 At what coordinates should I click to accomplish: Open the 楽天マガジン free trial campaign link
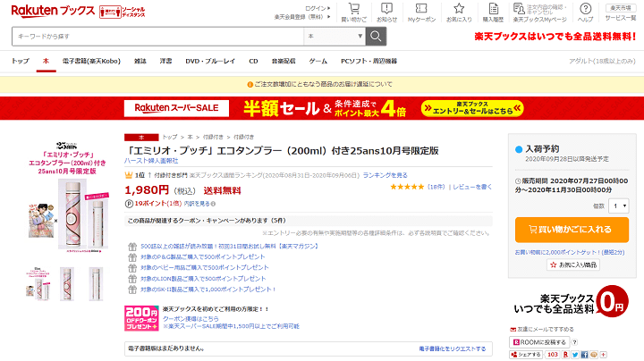(230, 247)
